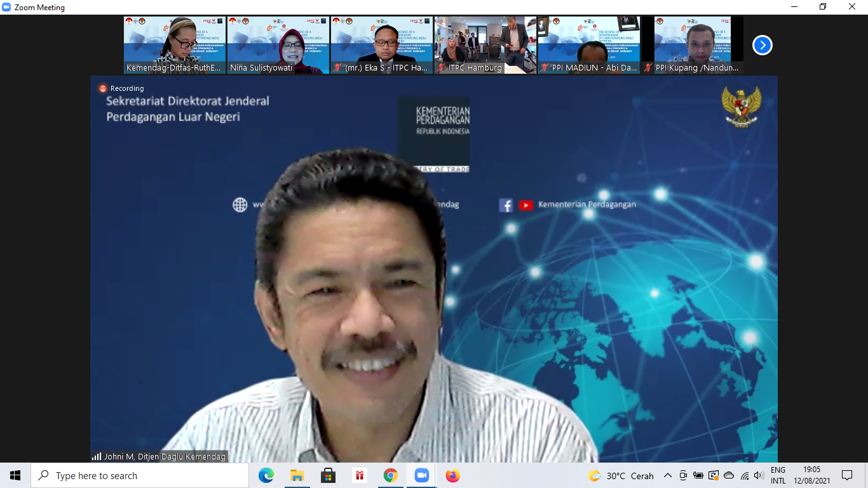The image size is (868, 488).
Task: Select Nina Sulistyowati participant video thumbnail
Action: pos(278,45)
